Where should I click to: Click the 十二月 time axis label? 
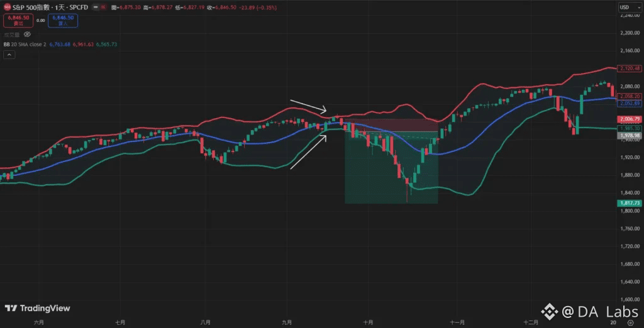click(531, 322)
